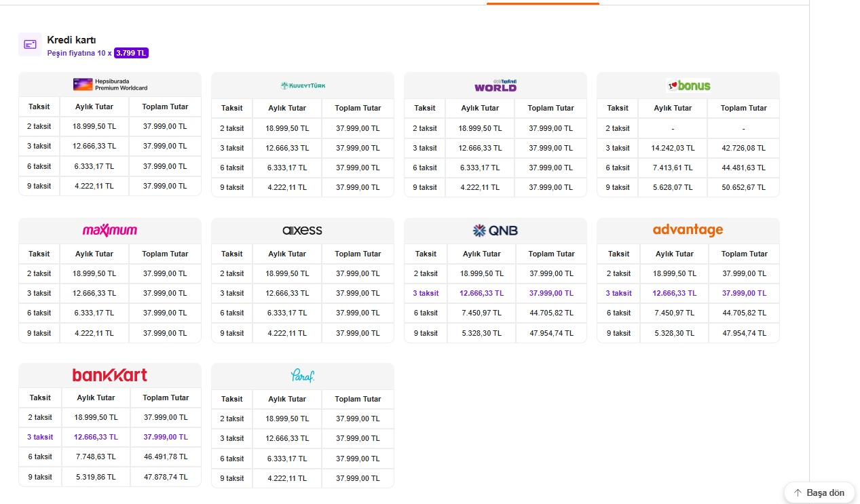Click QNB total 47.954,74 TL
This screenshot has width=860, height=504.
[551, 333]
